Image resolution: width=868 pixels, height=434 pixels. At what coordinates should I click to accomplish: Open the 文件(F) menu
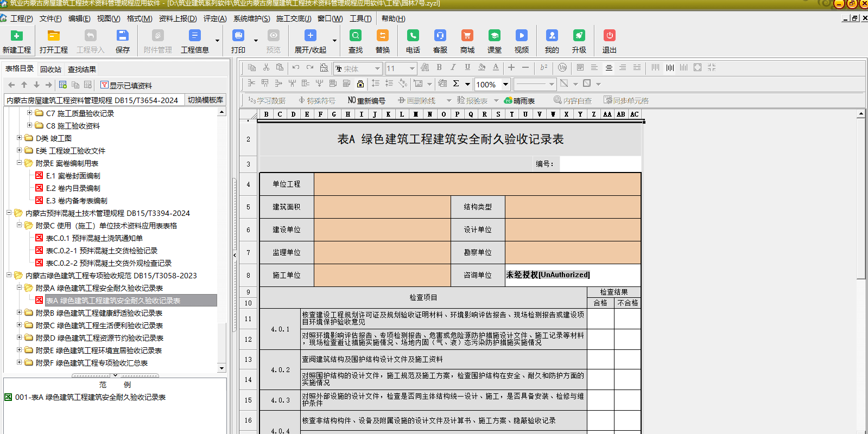(50, 18)
